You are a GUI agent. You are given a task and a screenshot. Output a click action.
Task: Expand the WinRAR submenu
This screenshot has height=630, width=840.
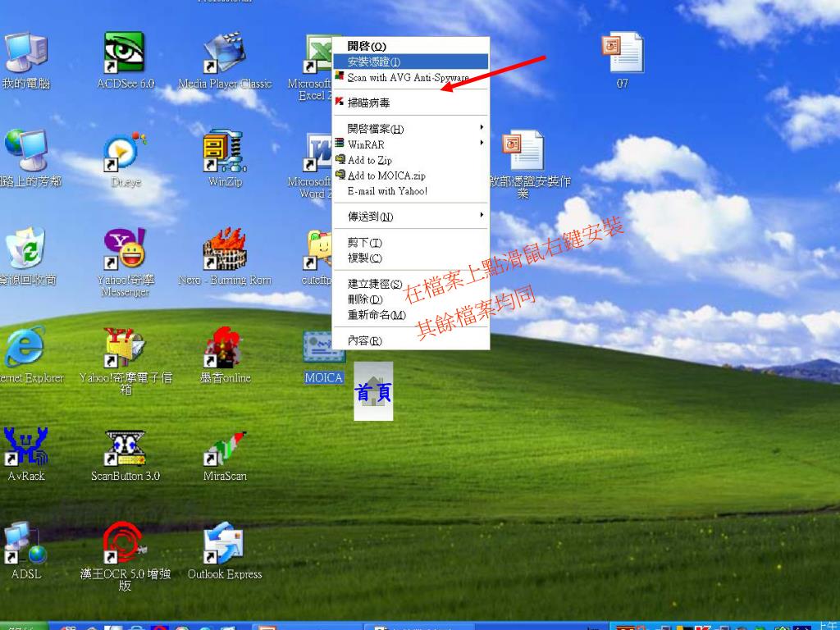point(410,144)
